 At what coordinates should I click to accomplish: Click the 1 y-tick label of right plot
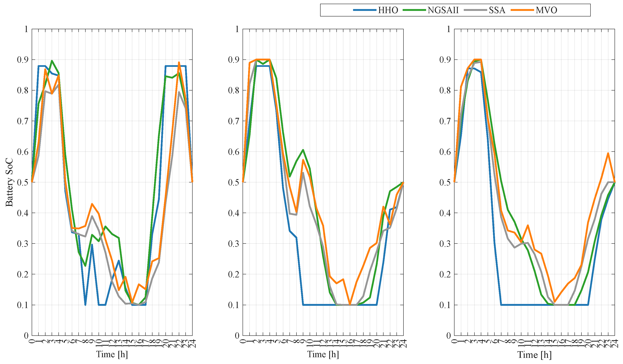click(x=449, y=29)
